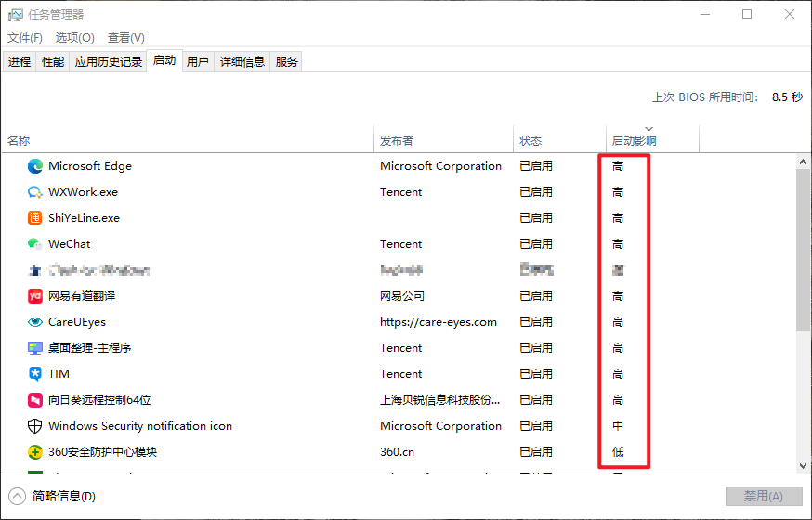Click the red 网易有道翻译 yd icon
The height and width of the screenshot is (520, 812).
click(34, 296)
